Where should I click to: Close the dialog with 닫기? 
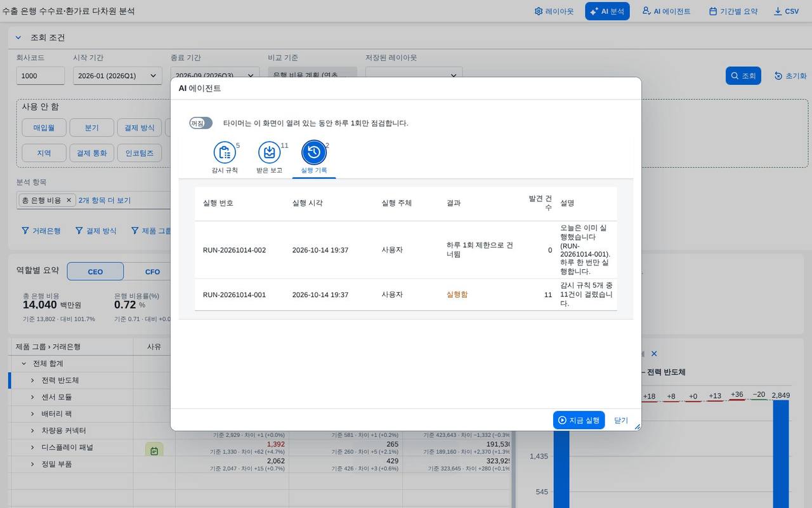pos(620,420)
